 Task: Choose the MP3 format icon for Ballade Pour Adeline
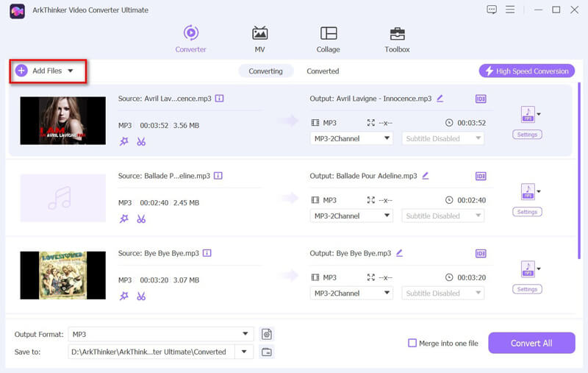[528, 191]
